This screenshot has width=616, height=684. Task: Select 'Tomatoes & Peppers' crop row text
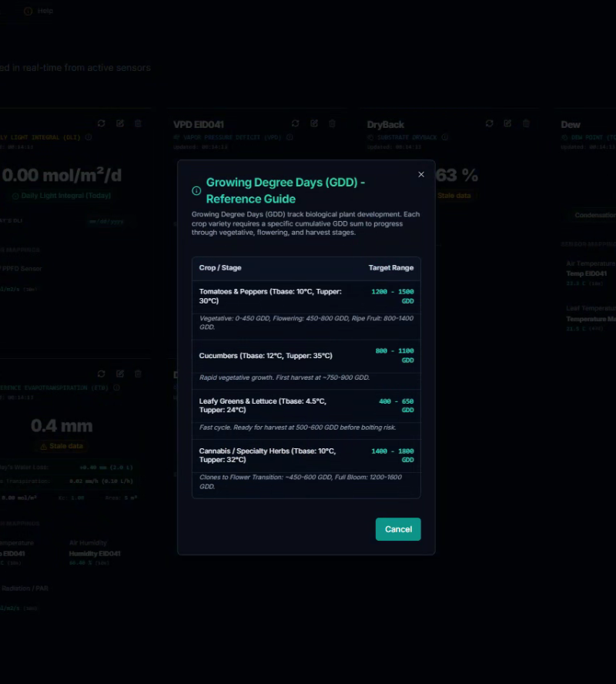pos(270,297)
